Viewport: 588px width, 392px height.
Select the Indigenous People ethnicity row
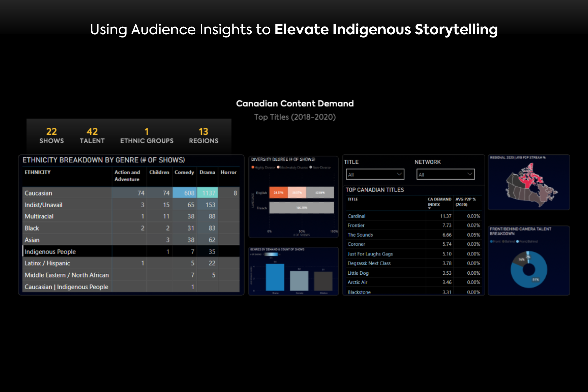pyautogui.click(x=50, y=252)
